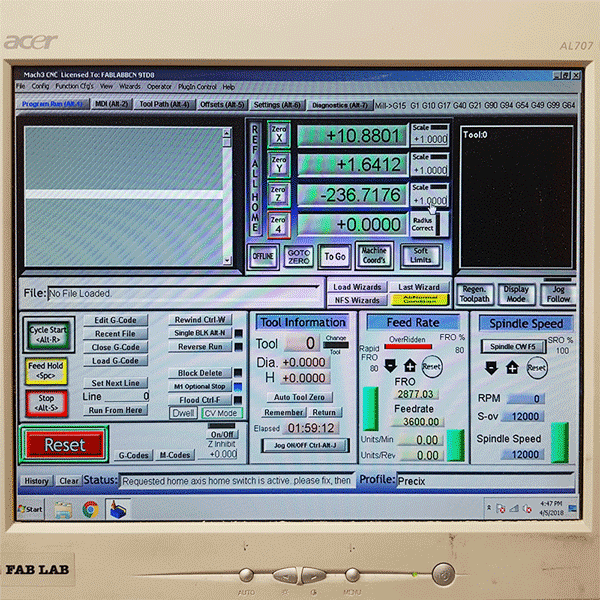The height and width of the screenshot is (600, 600).
Task: Toggle the OFFLINE button
Action: pos(263,256)
